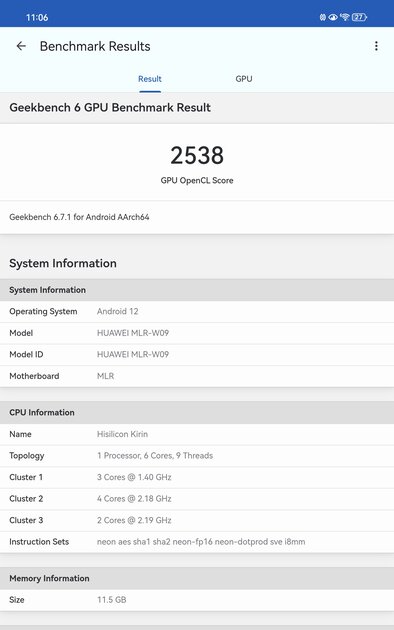Switch to the Result tab
The width and height of the screenshot is (394, 630).
click(x=150, y=79)
